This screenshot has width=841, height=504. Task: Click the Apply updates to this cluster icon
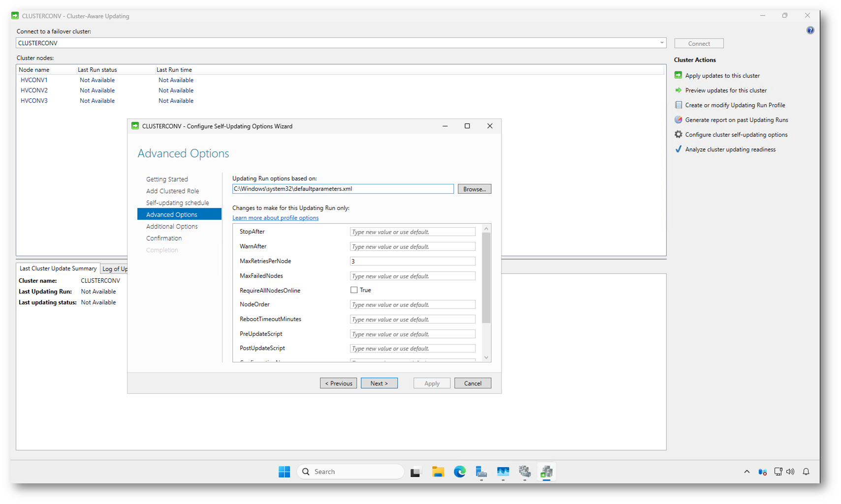pos(678,75)
